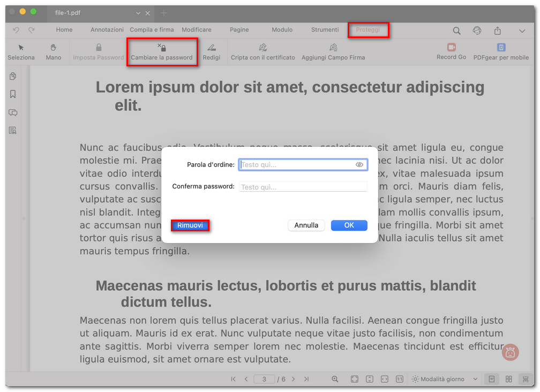Select the Redigi redaction tool
The image size is (540, 392).
(x=212, y=52)
